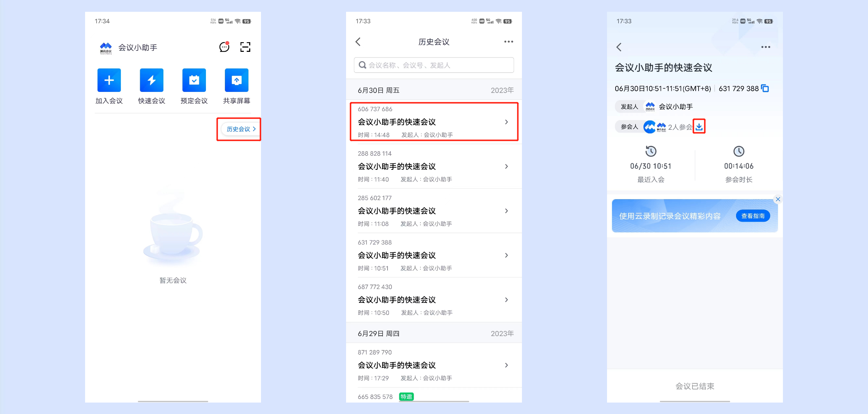Focus the 会议名称、会议号、发起人 search field
Screen dimensions: 868x414
tap(434, 65)
